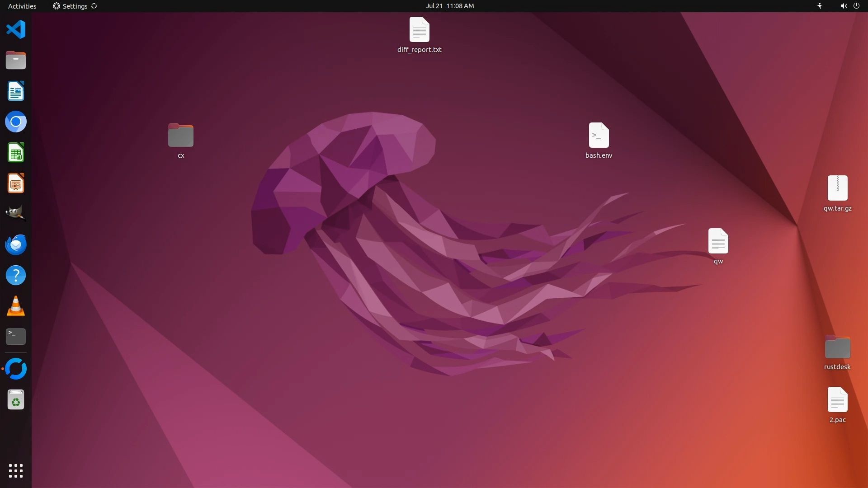Open LibreOffice Writer in the dock
The image size is (868, 488).
click(16, 91)
